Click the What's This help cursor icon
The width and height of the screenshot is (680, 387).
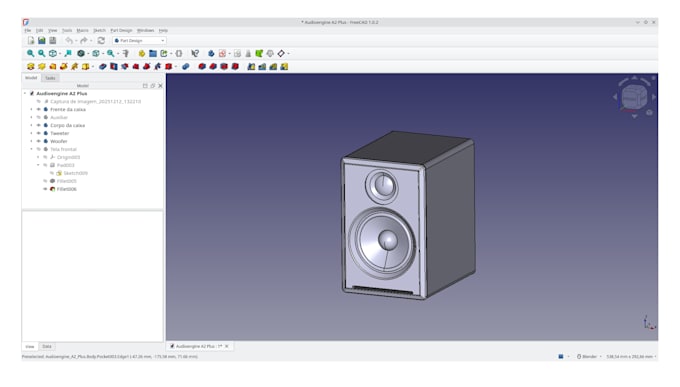click(x=195, y=53)
